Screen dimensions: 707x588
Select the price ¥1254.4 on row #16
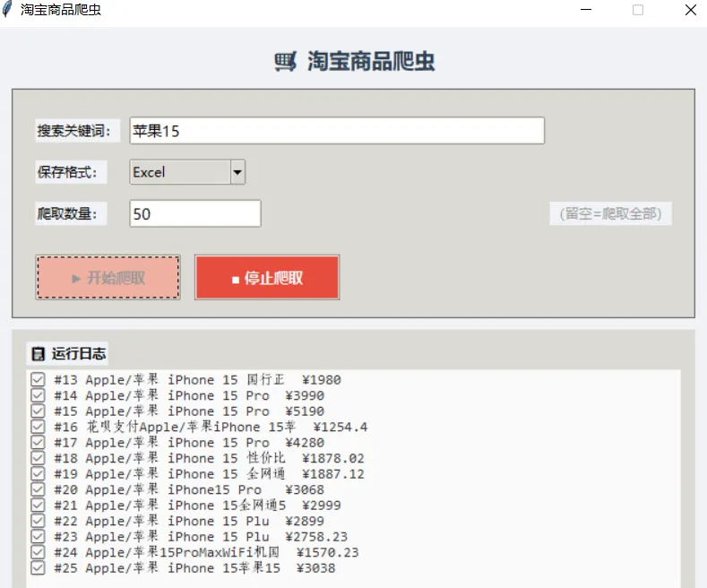[341, 427]
